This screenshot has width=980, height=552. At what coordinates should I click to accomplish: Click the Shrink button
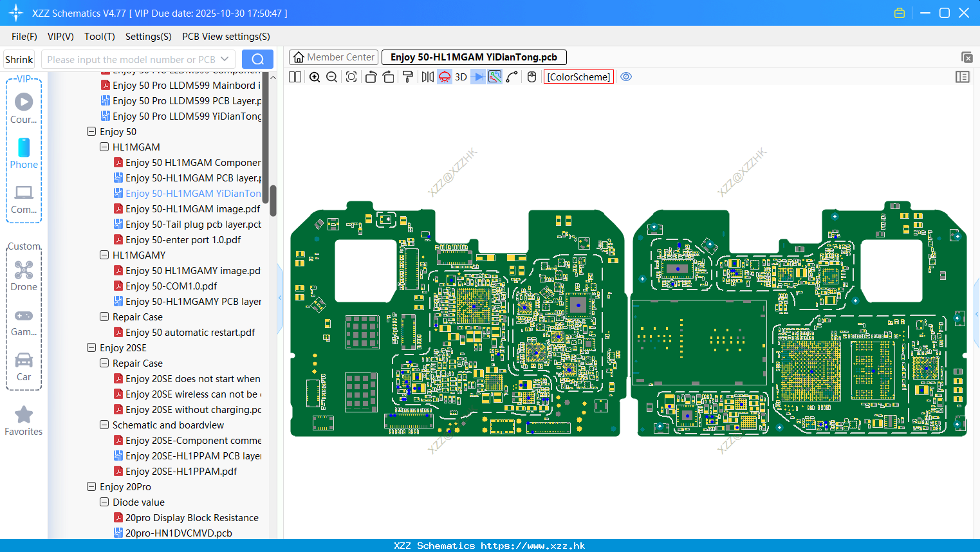click(x=19, y=60)
